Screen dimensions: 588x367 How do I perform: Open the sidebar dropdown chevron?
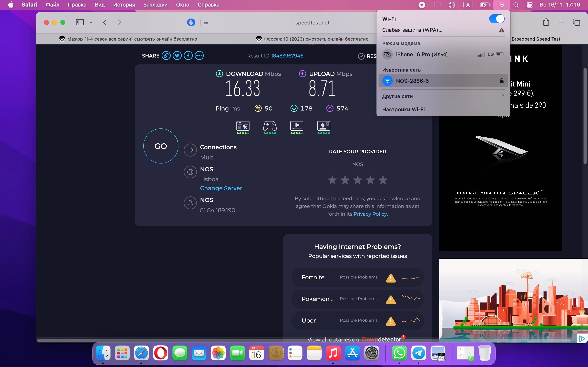pos(91,22)
